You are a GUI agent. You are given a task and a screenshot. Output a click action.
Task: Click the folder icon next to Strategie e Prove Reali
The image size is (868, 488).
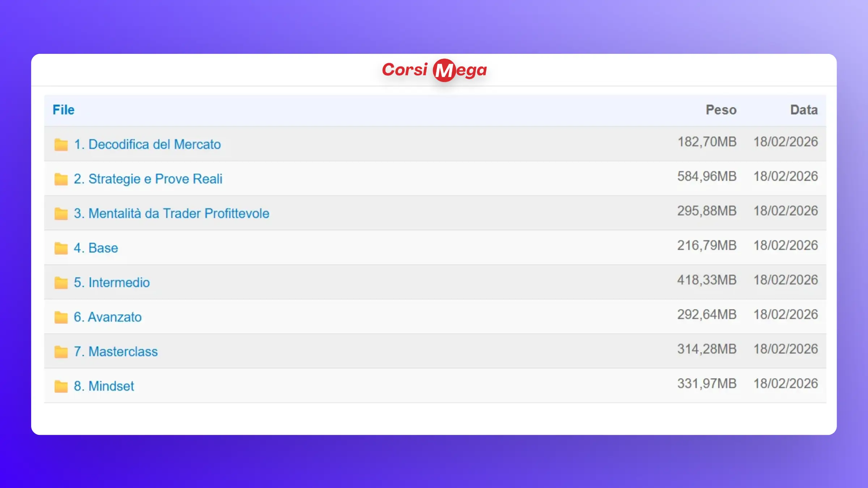pos(61,179)
